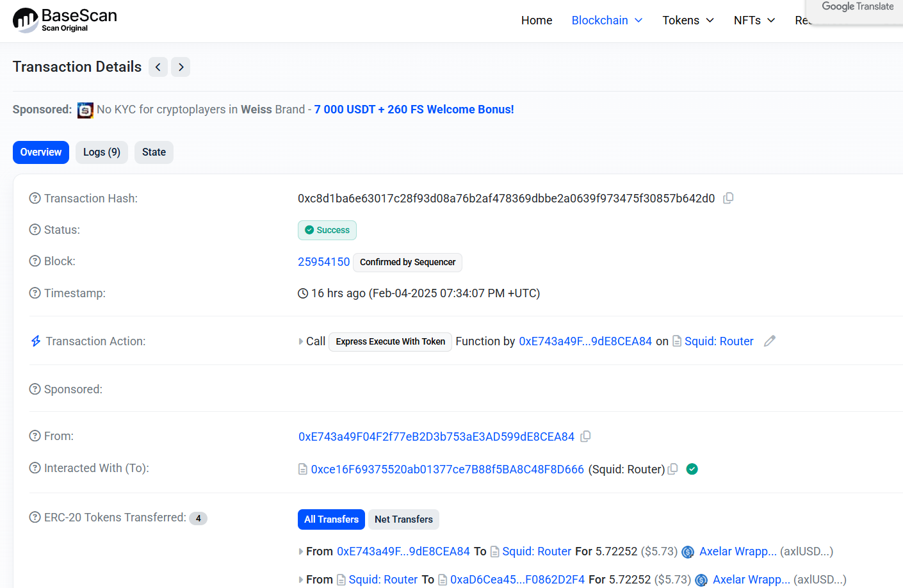Click the pencil edit icon beside Squid: Router
Image resolution: width=903 pixels, height=588 pixels.
pos(770,341)
